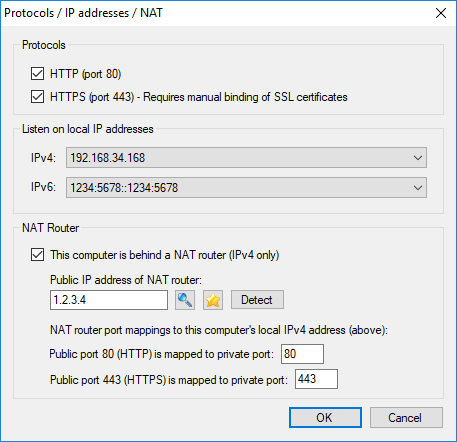Select the HTTPS private port field containing 443
Image resolution: width=457 pixels, height=442 pixels.
(316, 379)
